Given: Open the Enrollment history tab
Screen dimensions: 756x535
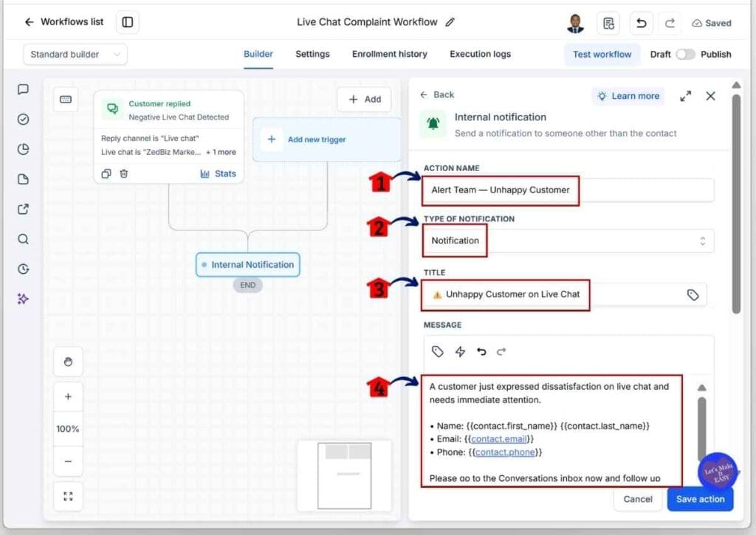Looking at the screenshot, I should click(390, 54).
